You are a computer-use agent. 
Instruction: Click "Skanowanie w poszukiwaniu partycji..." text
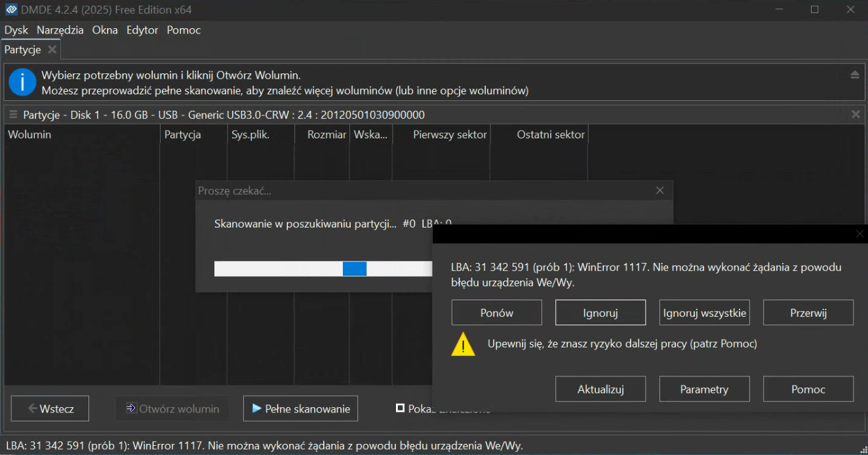coord(306,224)
